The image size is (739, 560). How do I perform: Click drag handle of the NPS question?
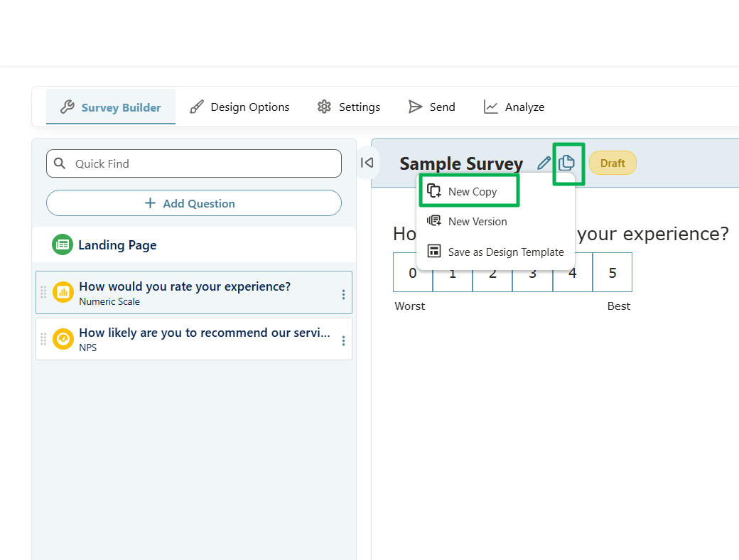(x=43, y=339)
